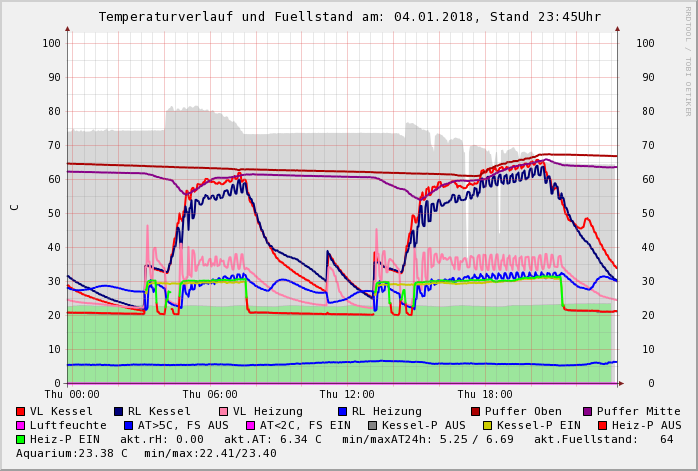Select the blue RL Heizung legend swatch
The image size is (698, 471).
(342, 411)
